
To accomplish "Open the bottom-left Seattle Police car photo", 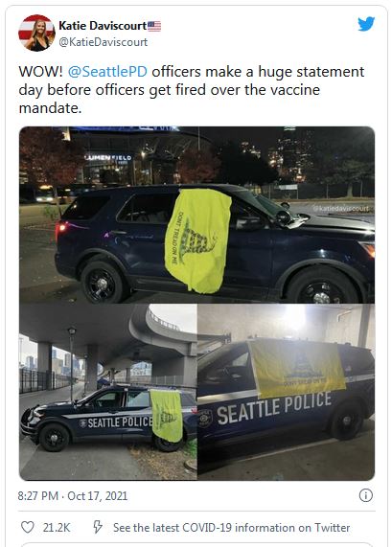I will (108, 392).
